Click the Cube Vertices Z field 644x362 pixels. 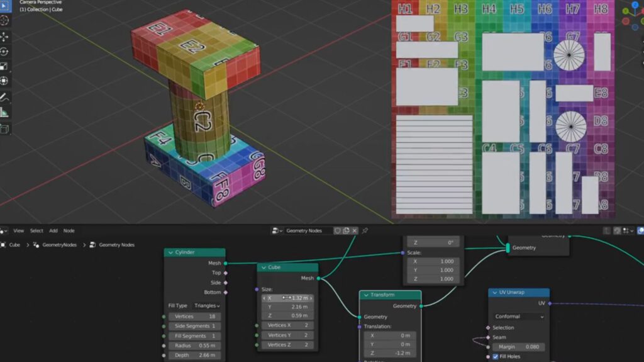pos(287,345)
